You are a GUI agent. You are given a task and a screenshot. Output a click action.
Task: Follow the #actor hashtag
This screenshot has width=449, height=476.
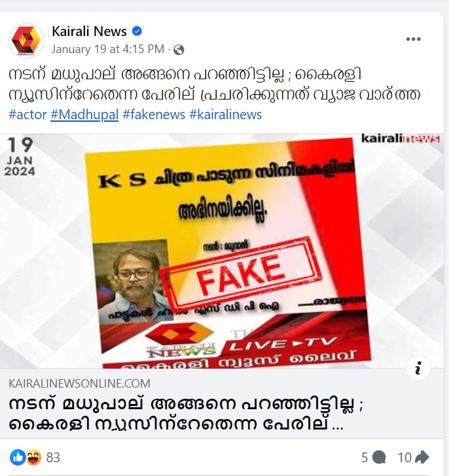27,115
